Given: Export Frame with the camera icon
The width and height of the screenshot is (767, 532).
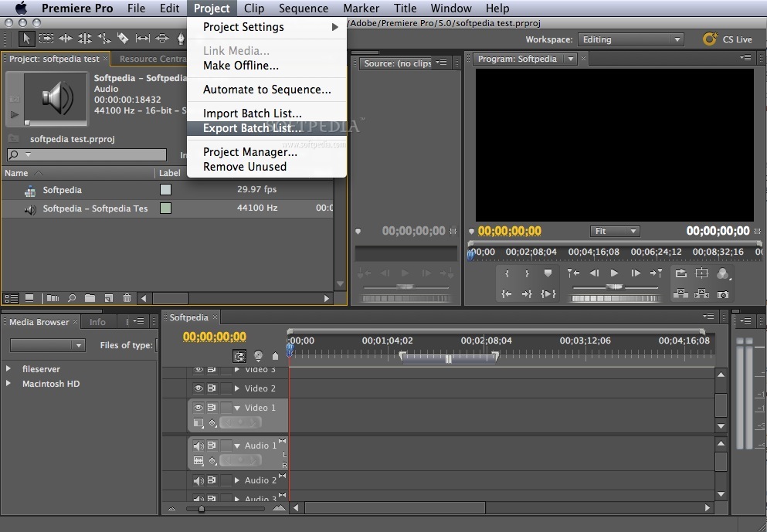Looking at the screenshot, I should click(x=722, y=294).
